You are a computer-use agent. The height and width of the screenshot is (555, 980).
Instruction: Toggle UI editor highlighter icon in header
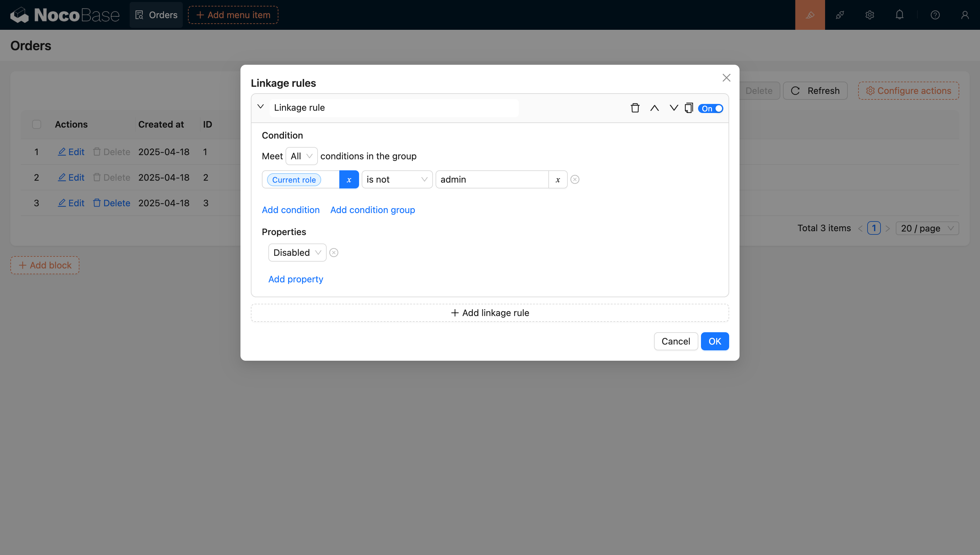tap(810, 15)
